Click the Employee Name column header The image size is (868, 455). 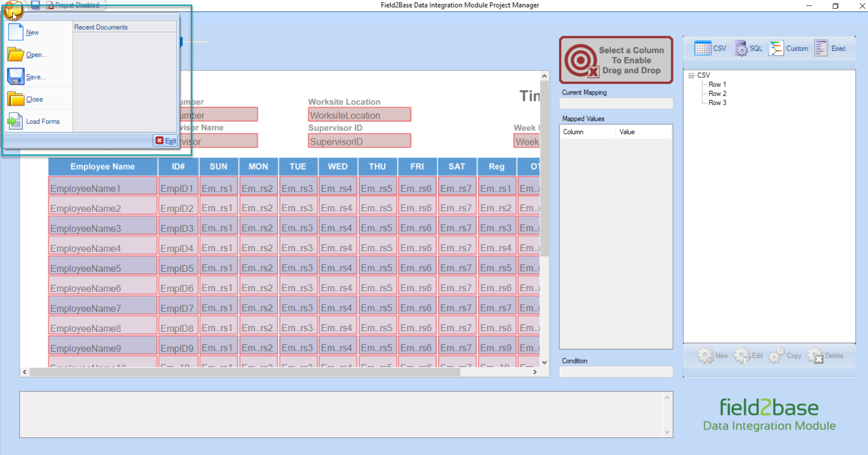click(x=103, y=167)
